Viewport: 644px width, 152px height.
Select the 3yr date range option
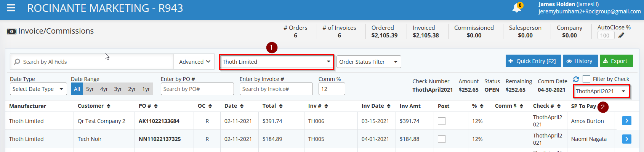click(x=118, y=89)
